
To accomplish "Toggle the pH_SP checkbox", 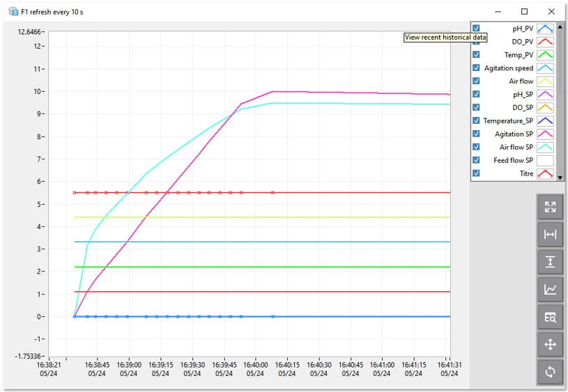I will 476,94.
